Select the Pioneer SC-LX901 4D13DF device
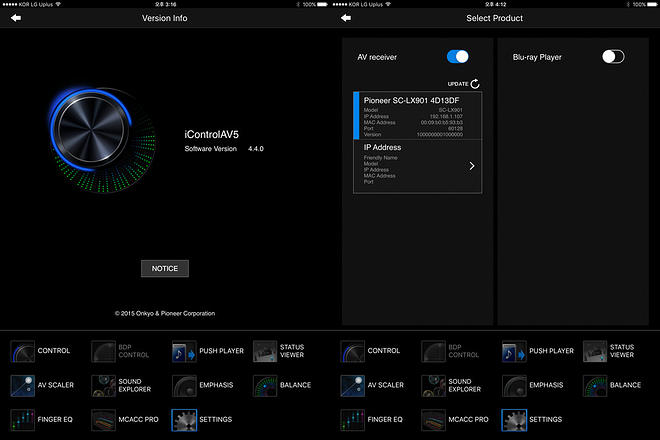Viewport: 660px width, 440px height. (417, 115)
